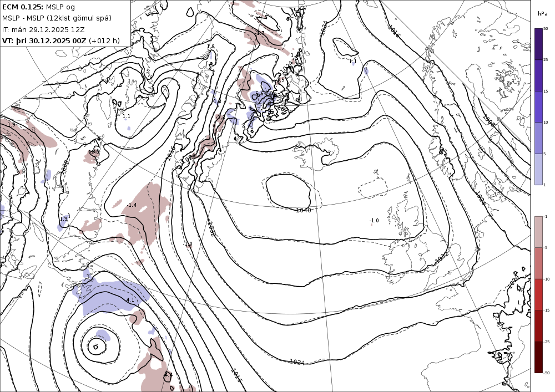
Task: Click the '1.0' value label
Action: tap(210, 47)
